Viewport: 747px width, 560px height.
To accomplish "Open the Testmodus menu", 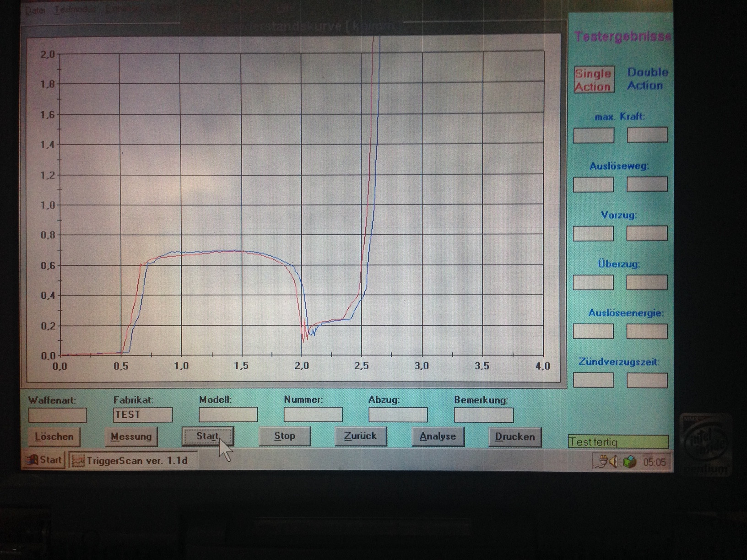I will 75,10.
